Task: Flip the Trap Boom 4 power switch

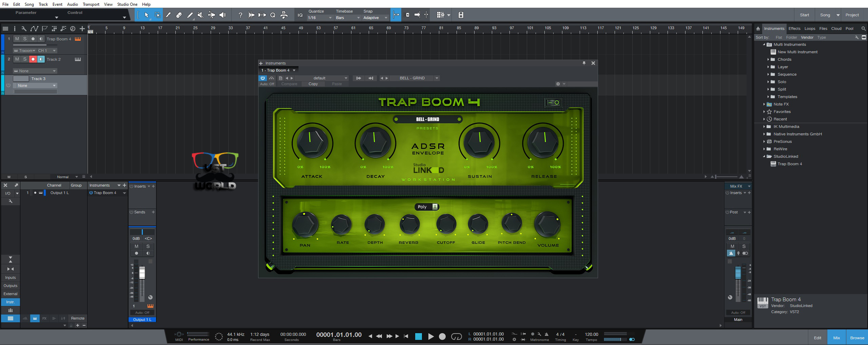Action: (x=554, y=102)
